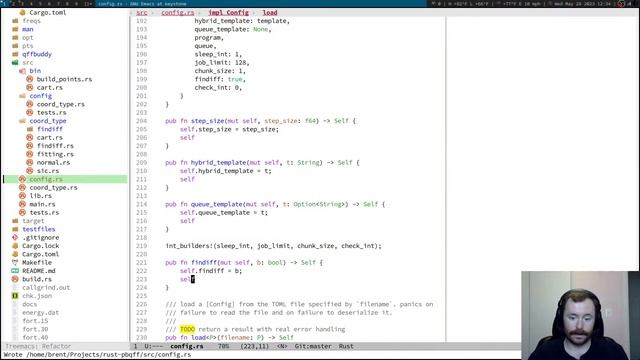Image resolution: width=640 pixels, height=360 pixels.
Task: Click the load breadcrumb segment
Action: coord(270,13)
